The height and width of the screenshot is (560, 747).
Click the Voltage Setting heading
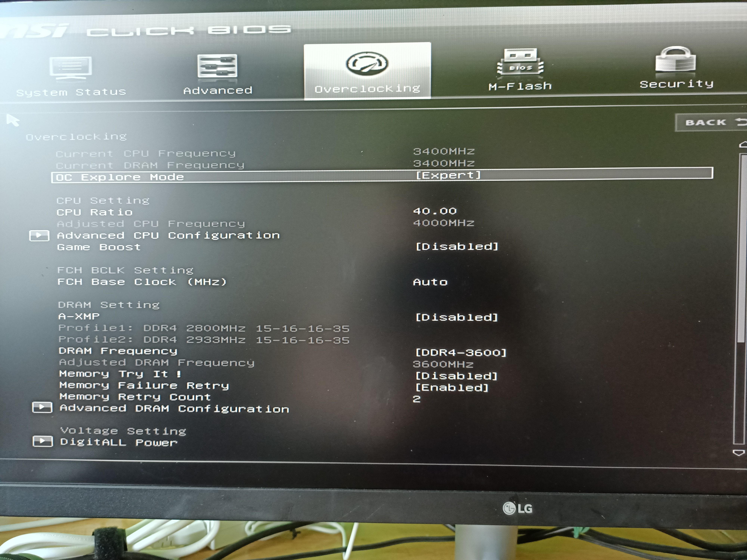pyautogui.click(x=123, y=431)
